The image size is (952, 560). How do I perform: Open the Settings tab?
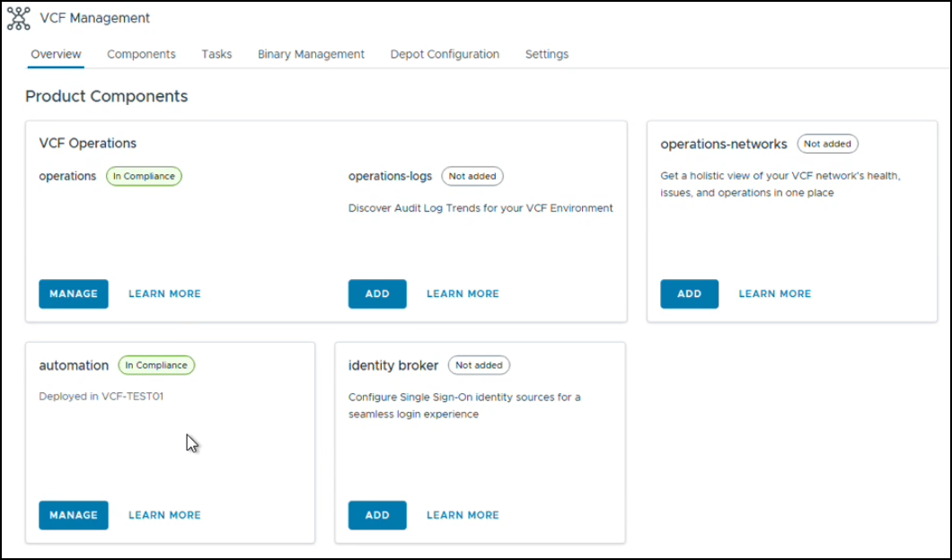point(547,54)
